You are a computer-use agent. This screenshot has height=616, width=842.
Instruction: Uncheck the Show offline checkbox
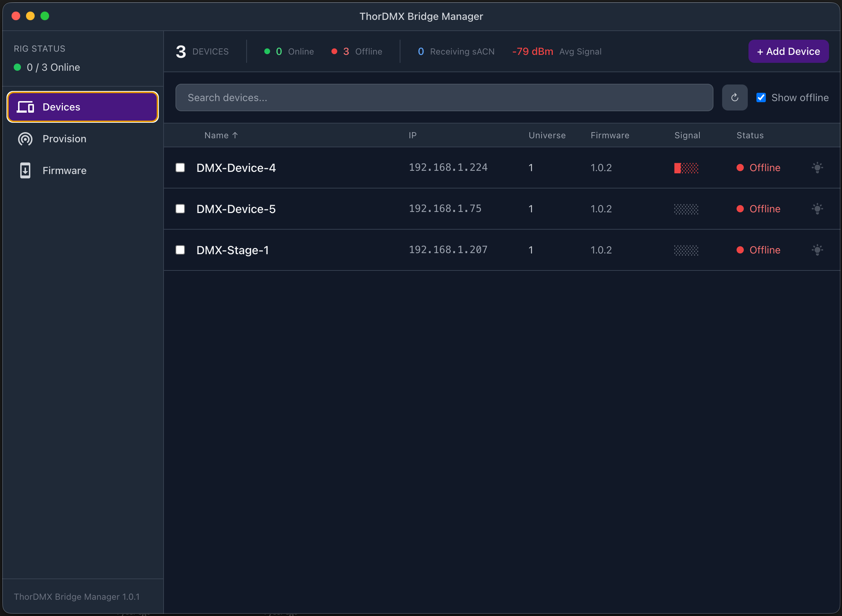coord(761,97)
